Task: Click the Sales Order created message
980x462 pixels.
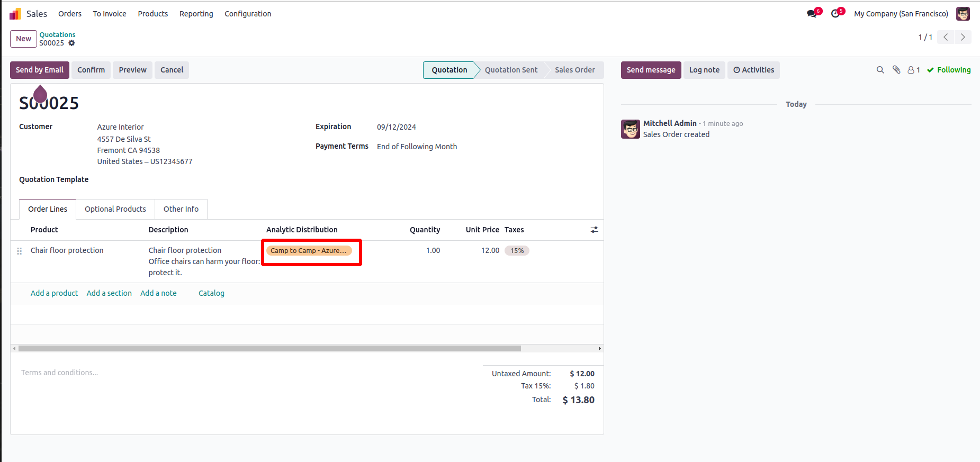Action: click(x=677, y=134)
